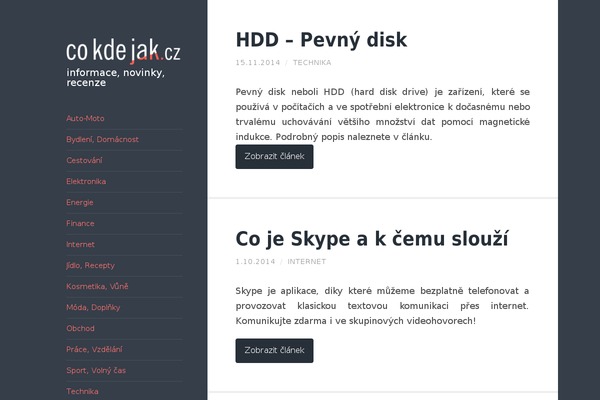Open the Sport, Volný čas category
600x400 pixels.
point(96,371)
